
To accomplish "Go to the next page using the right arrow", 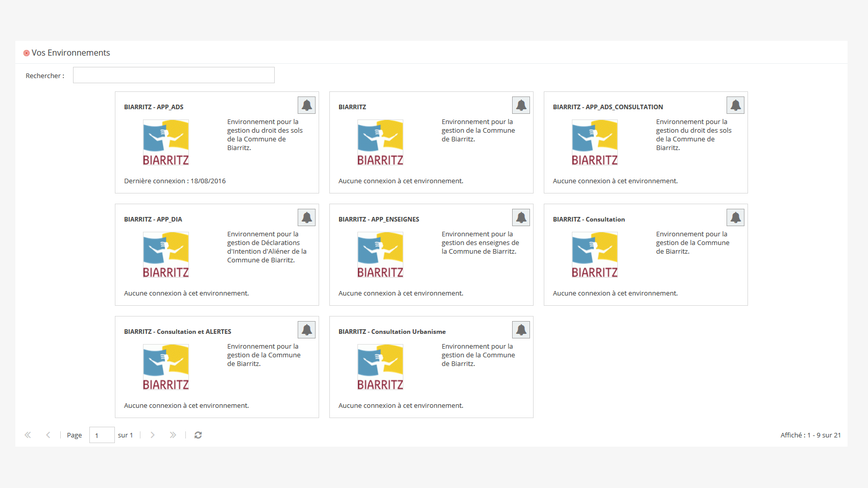I will tap(152, 435).
